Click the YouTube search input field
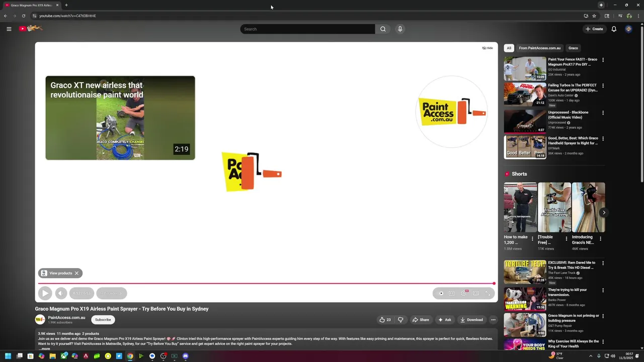This screenshot has width=644, height=362. pyautogui.click(x=307, y=29)
